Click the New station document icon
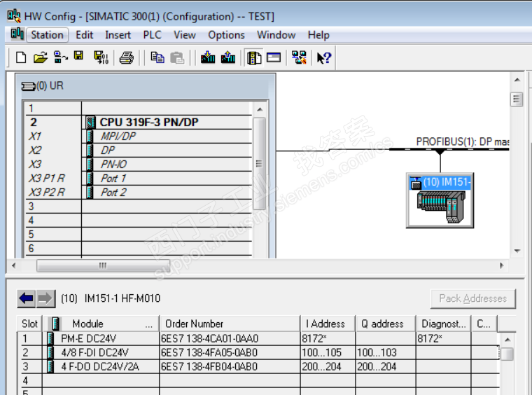532x395 pixels. tap(21, 57)
